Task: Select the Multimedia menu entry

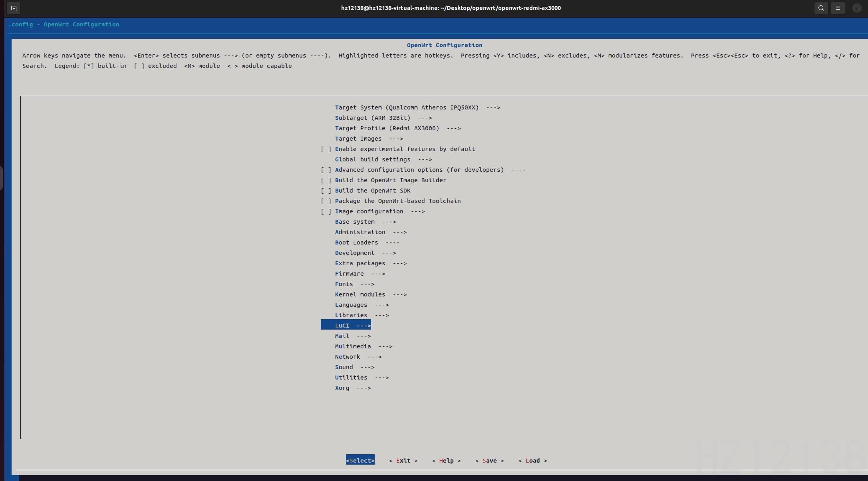Action: pyautogui.click(x=363, y=346)
